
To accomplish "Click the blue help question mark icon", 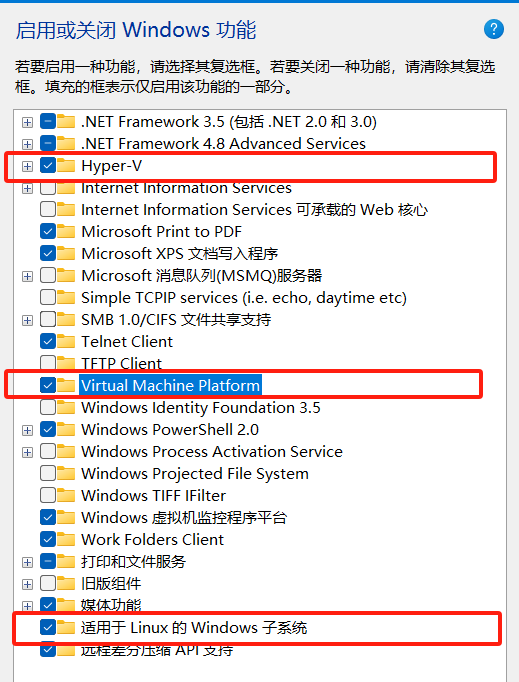I will [494, 29].
